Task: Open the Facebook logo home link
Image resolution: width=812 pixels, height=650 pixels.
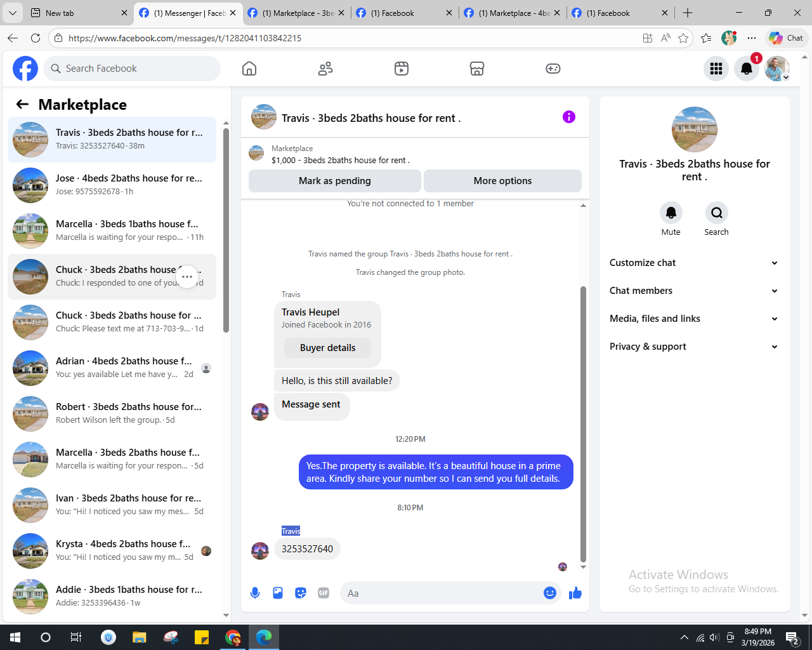Action: coord(25,69)
